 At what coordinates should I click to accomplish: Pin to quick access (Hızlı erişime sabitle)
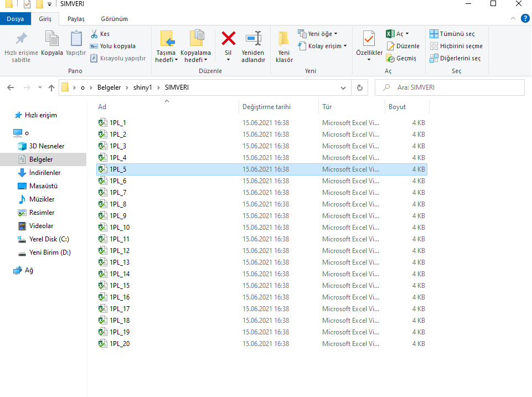pos(21,47)
